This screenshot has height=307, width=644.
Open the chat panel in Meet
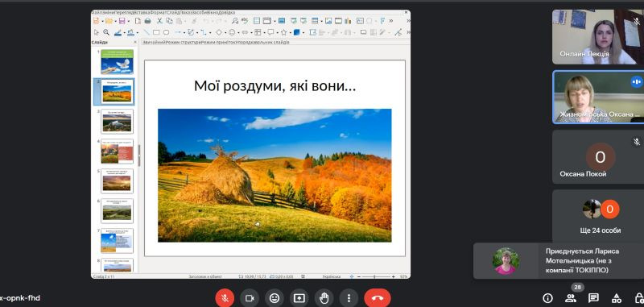point(592,298)
